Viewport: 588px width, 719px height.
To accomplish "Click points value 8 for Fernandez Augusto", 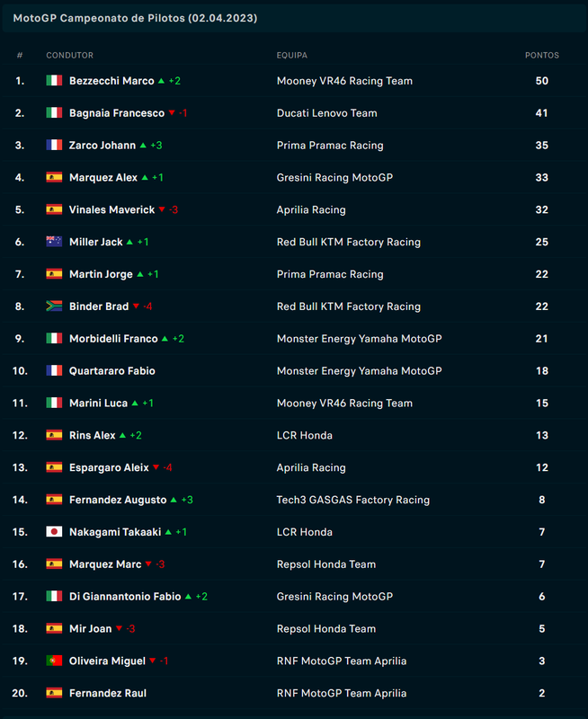I will (542, 500).
